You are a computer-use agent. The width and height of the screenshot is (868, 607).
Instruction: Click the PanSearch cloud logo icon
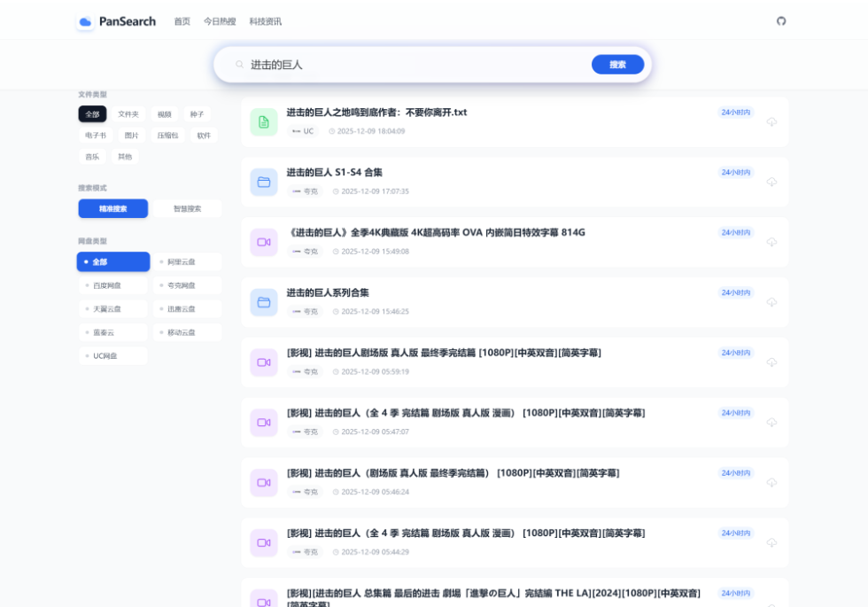click(x=85, y=21)
